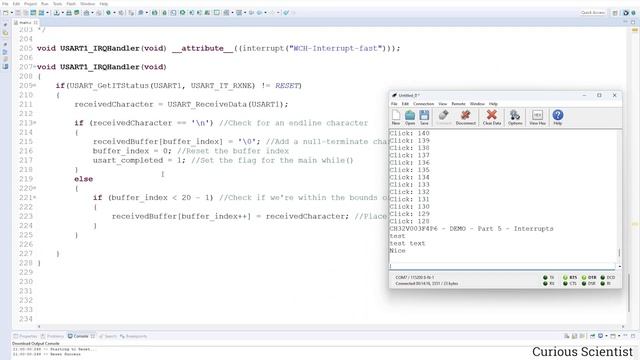Disconnect the serial port in CoolTerm

465,117
